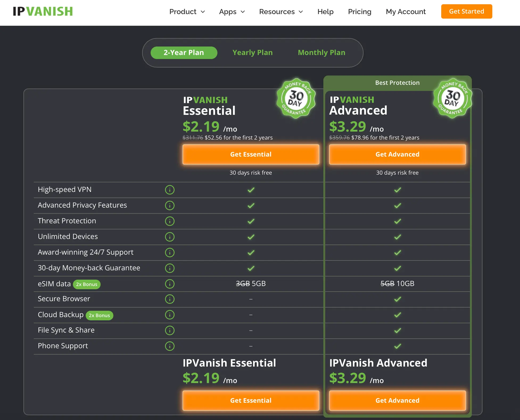Click the Phone Support info icon
This screenshot has width=520, height=420.
tap(170, 346)
